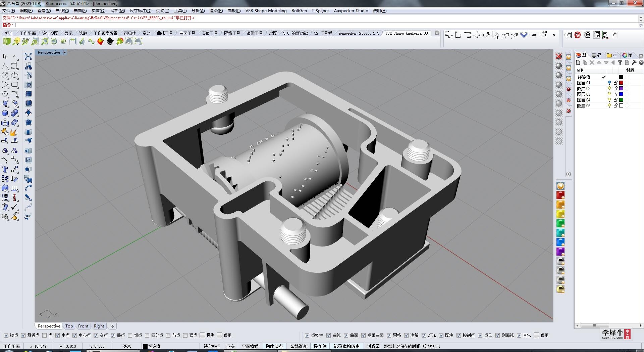Click the green material sphere icon

pos(560,223)
